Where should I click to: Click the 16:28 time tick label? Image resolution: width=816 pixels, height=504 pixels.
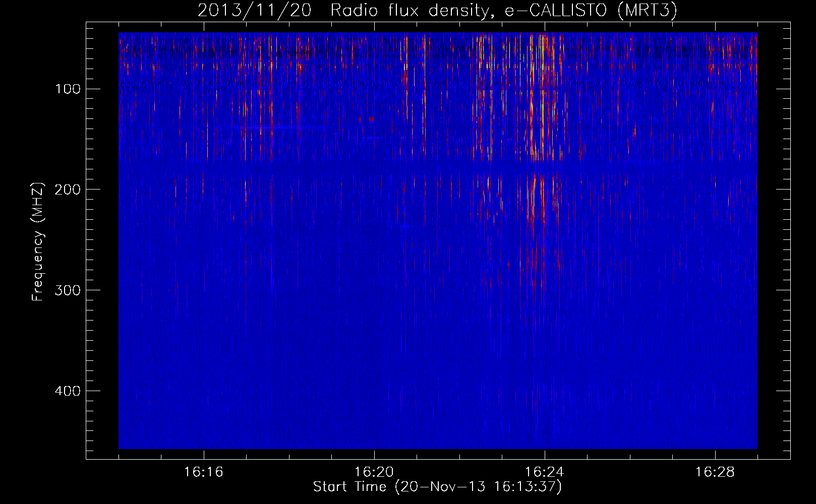click(x=715, y=472)
